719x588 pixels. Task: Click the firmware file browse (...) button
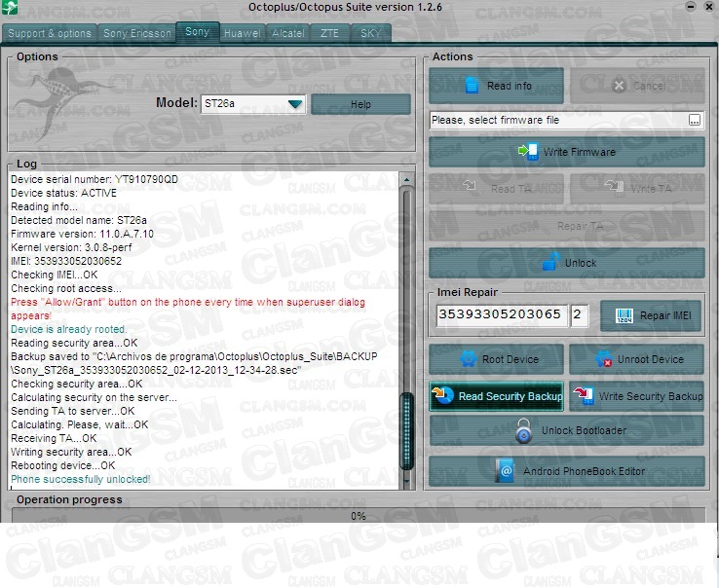click(695, 120)
